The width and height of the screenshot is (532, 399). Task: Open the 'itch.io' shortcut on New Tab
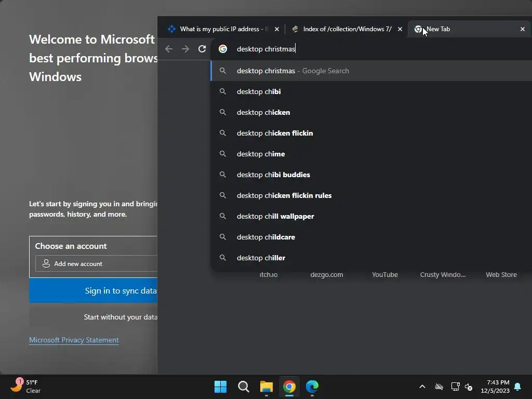pyautogui.click(x=269, y=274)
